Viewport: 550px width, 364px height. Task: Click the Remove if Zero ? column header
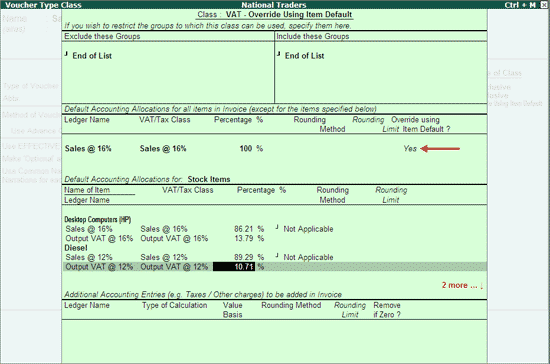pyautogui.click(x=387, y=310)
